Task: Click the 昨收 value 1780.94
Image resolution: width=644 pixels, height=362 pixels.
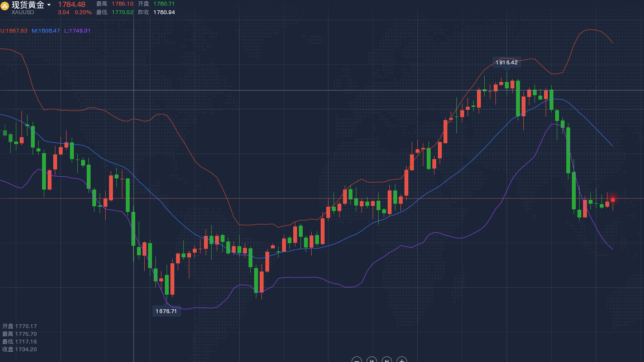Action: click(164, 12)
